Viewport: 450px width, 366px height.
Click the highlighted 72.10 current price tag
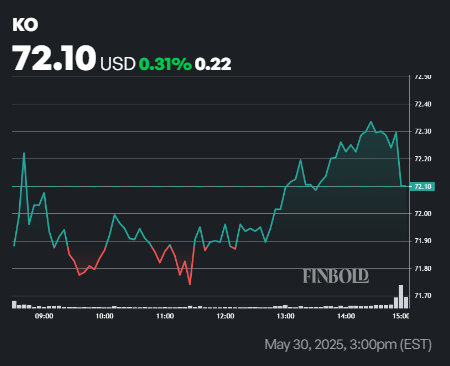[x=423, y=186]
